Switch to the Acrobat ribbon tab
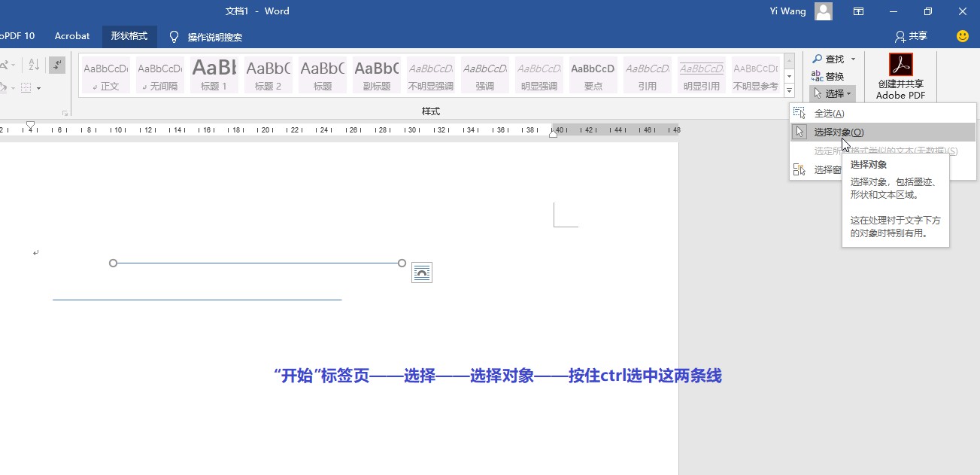The image size is (980, 475). [72, 35]
